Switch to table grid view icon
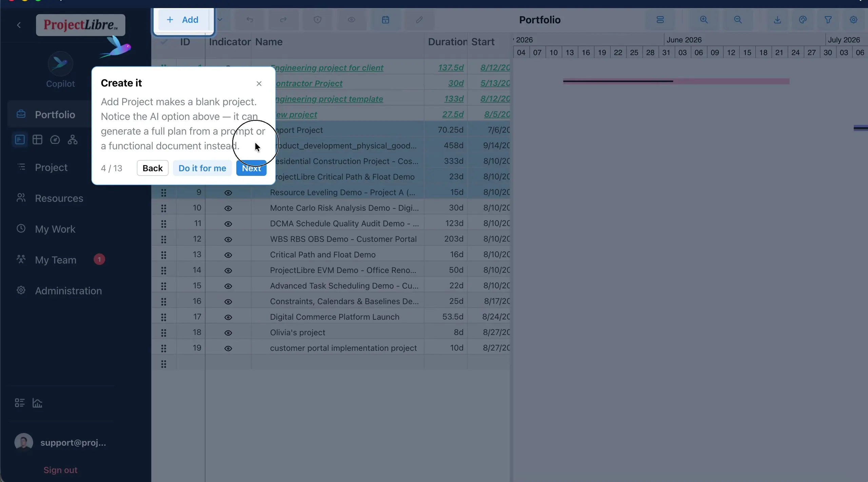This screenshot has height=482, width=868. click(37, 139)
